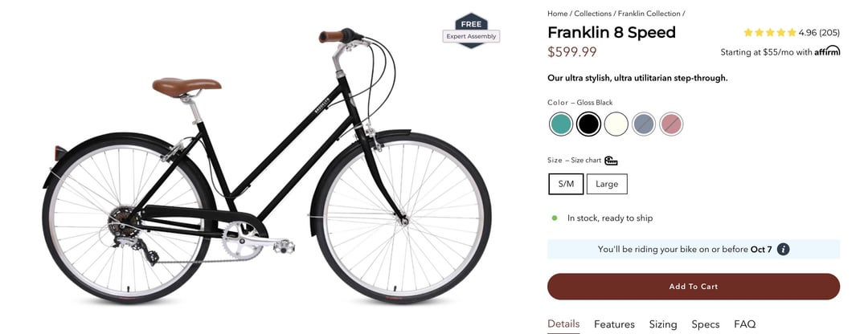The image size is (868, 334).
Task: Select the teal green color swatch
Action: [561, 124]
